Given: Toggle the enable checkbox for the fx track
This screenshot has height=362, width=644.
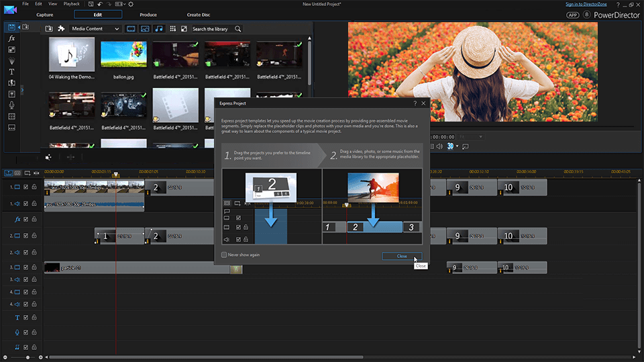Looking at the screenshot, I should [x=26, y=219].
